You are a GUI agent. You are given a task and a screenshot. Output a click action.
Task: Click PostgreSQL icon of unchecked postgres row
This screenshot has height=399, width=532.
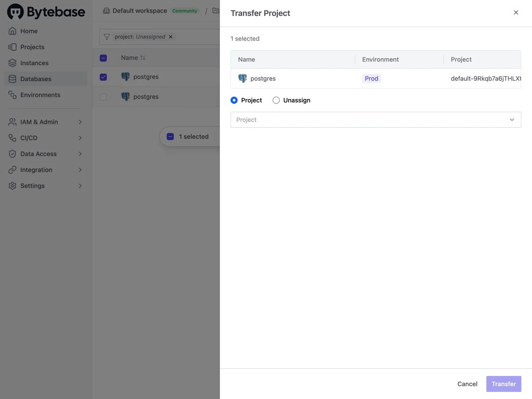[x=125, y=97]
